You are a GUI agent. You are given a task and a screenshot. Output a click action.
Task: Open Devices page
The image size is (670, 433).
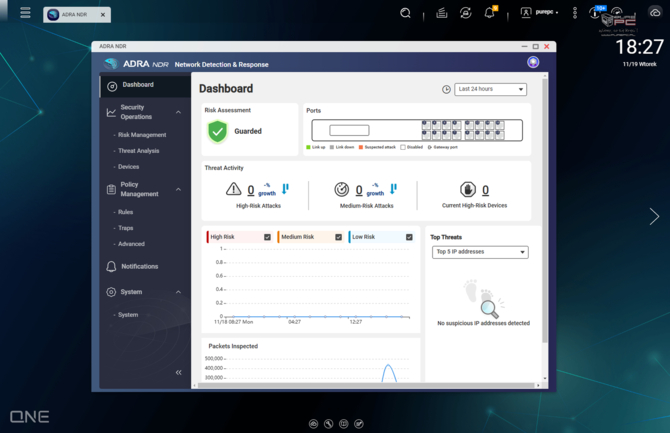tap(128, 167)
